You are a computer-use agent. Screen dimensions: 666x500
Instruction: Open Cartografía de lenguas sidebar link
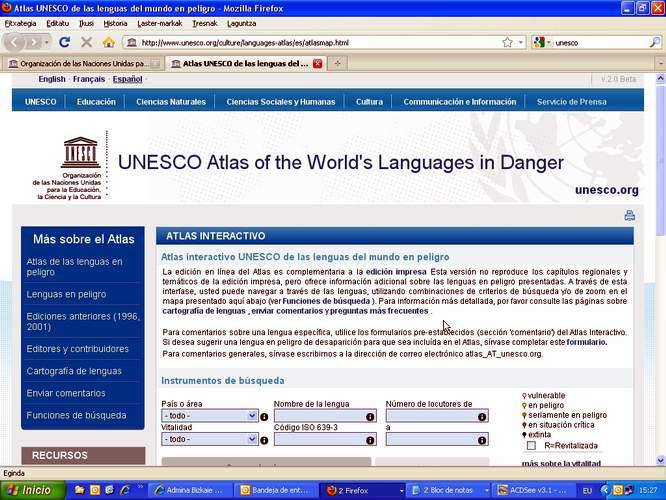(x=74, y=371)
